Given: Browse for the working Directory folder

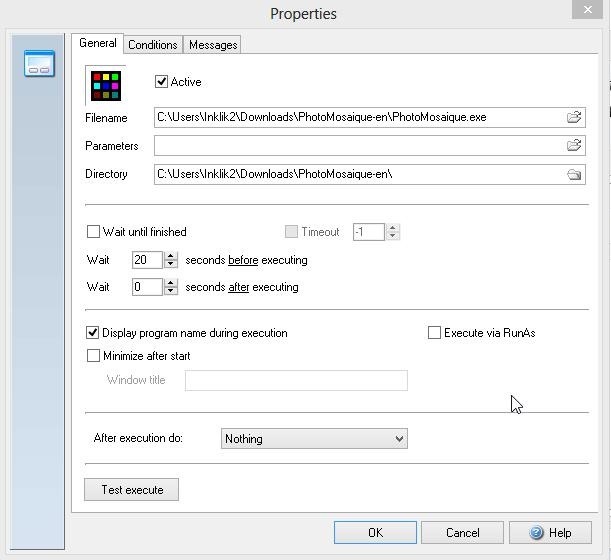Looking at the screenshot, I should [x=574, y=174].
